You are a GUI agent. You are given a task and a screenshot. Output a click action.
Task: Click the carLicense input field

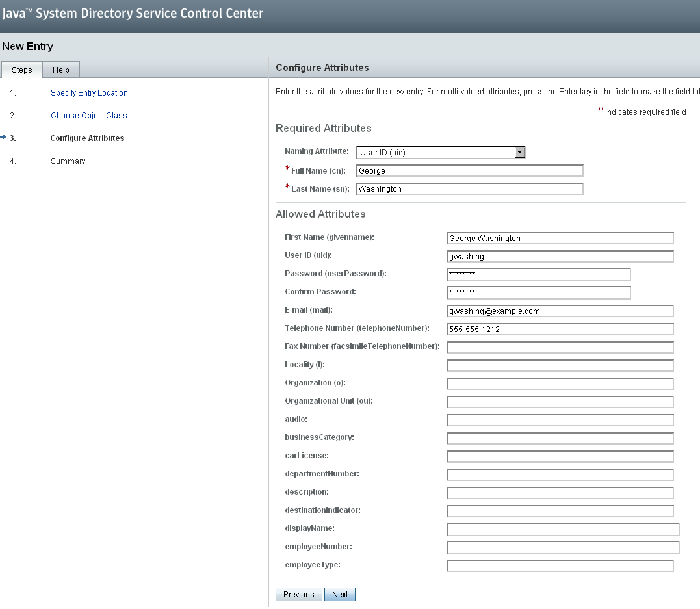point(560,457)
